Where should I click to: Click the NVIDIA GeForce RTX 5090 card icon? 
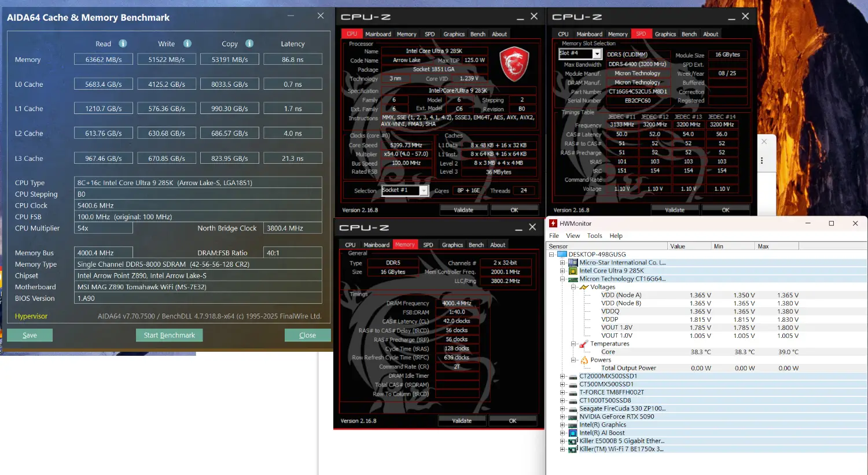(573, 417)
